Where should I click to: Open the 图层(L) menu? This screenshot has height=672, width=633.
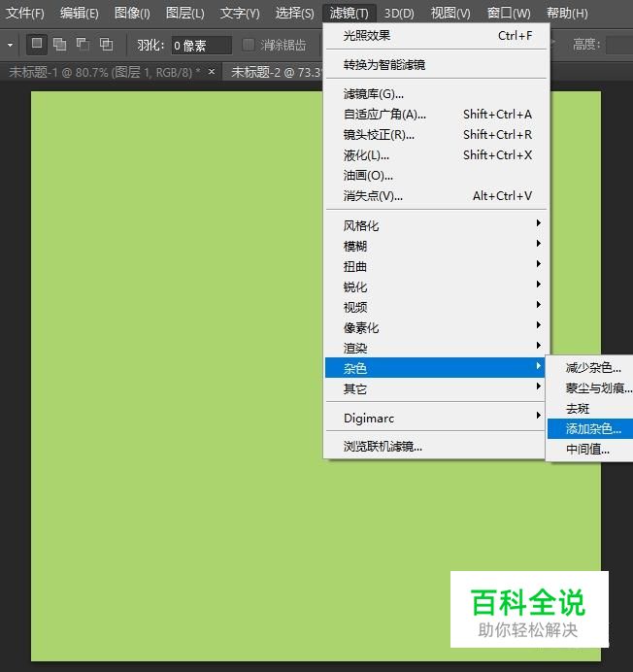[184, 14]
